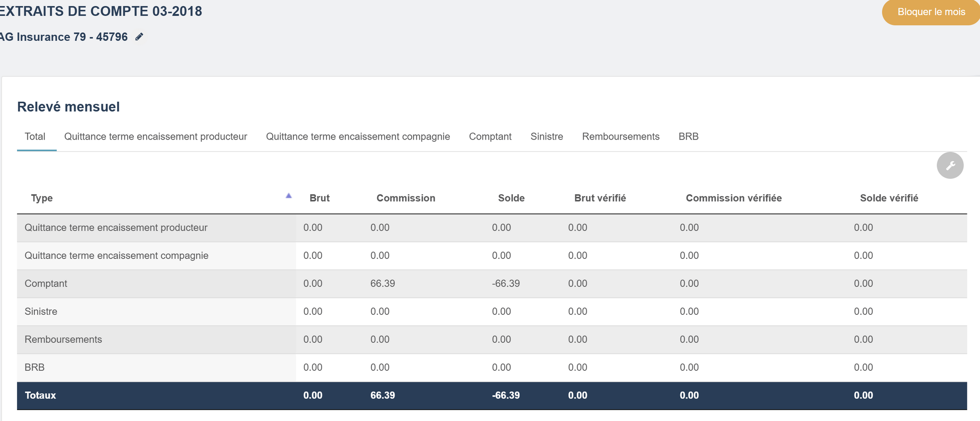This screenshot has width=980, height=421.
Task: Click the 66.39 commission value in Comptant row
Action: 383,283
